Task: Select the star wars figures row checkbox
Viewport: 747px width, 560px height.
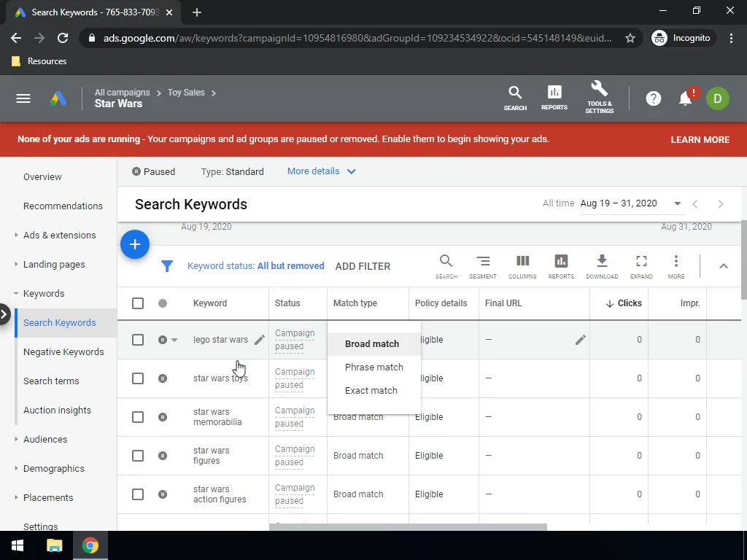Action: tap(138, 456)
